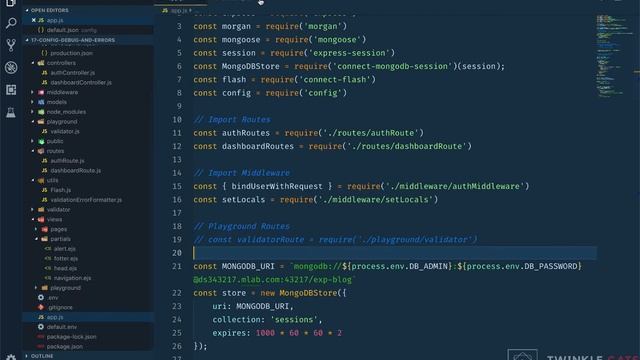This screenshot has width=640, height=360.
Task: Open fotter.ejs in partials
Action: [x=66, y=258]
